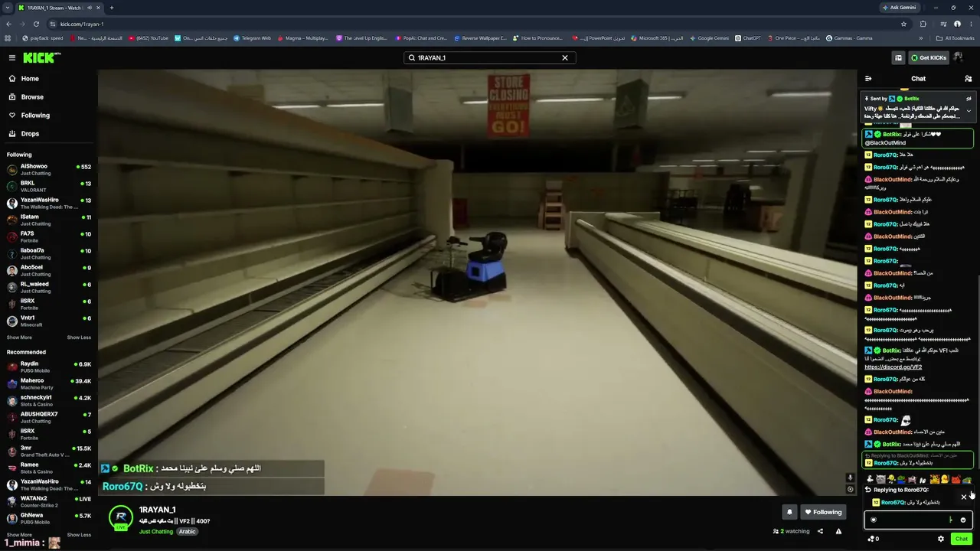The width and height of the screenshot is (980, 551).
Task: Clear the search box with the X icon
Action: coord(565,57)
